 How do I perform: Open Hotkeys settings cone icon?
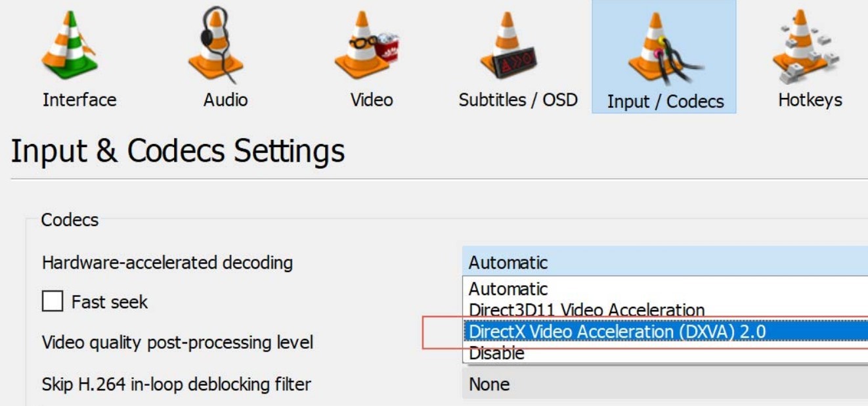(806, 46)
